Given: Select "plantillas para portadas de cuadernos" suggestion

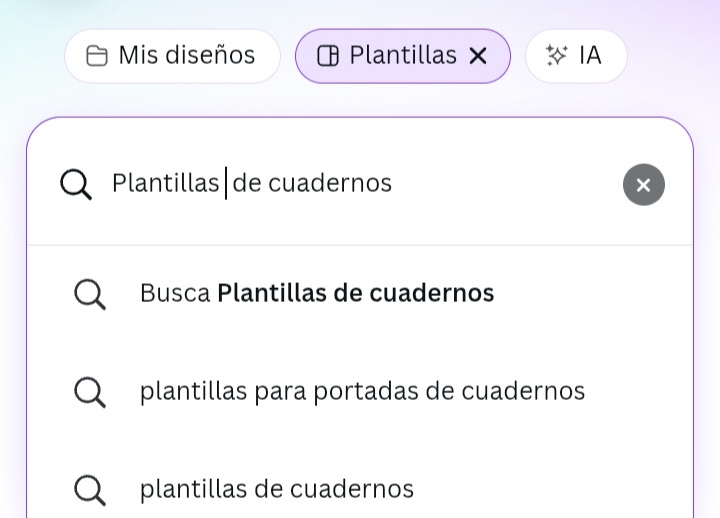Looking at the screenshot, I should [360, 391].
